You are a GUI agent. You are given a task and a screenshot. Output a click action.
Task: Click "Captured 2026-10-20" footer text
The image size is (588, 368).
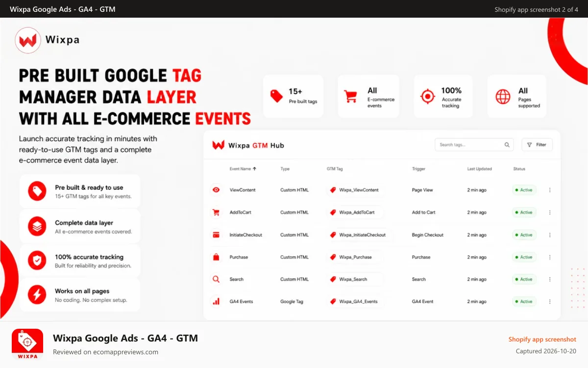[546, 351]
